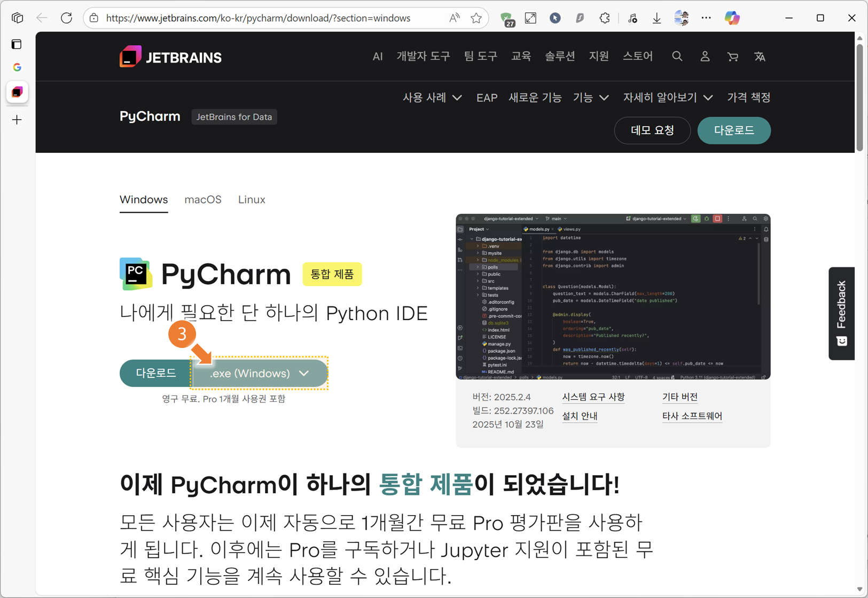Open the extension showing badge 27
The image size is (868, 598).
[507, 19]
